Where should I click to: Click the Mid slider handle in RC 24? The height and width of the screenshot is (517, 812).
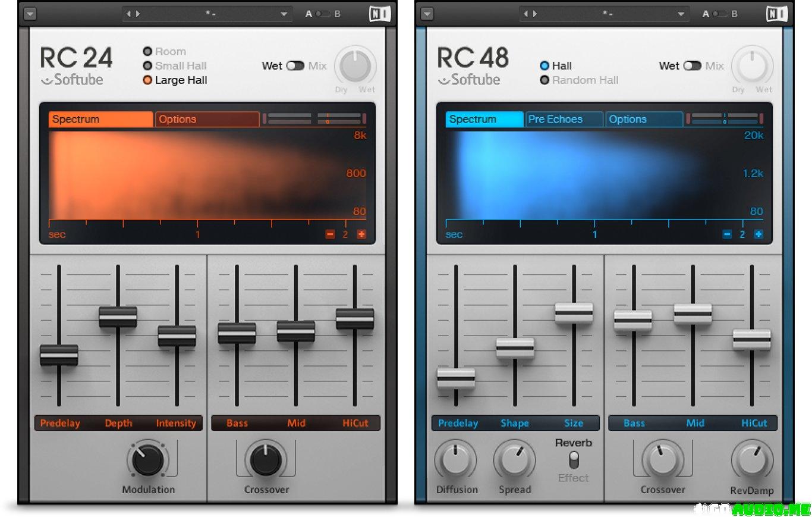point(295,331)
